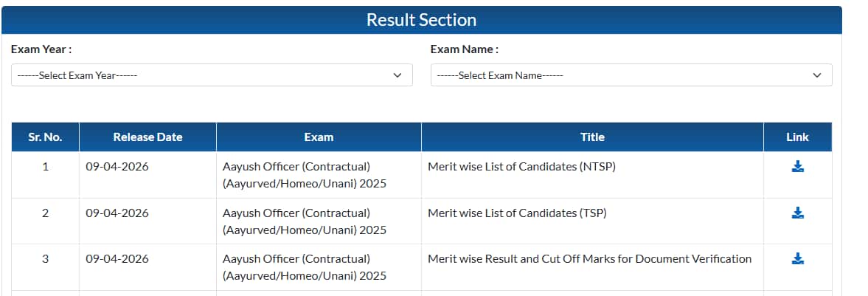Viewport: 868px width, 296px height.
Task: Click serial number 3 in the table
Action: (x=45, y=259)
